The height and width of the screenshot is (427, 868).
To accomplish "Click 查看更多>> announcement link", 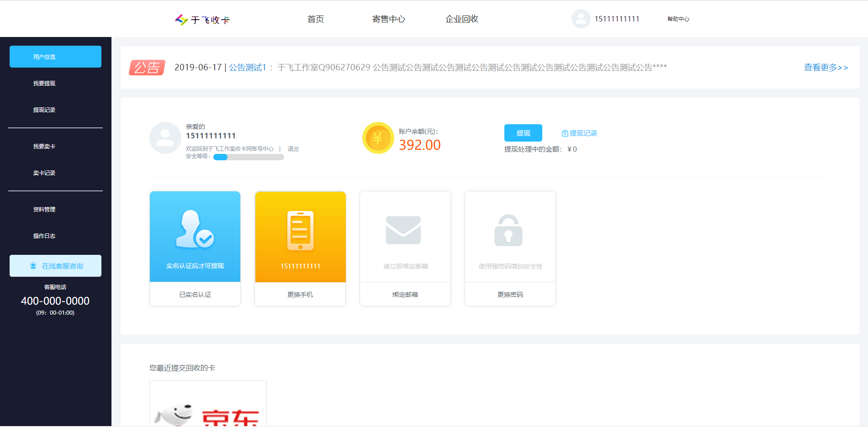I will tap(826, 68).
